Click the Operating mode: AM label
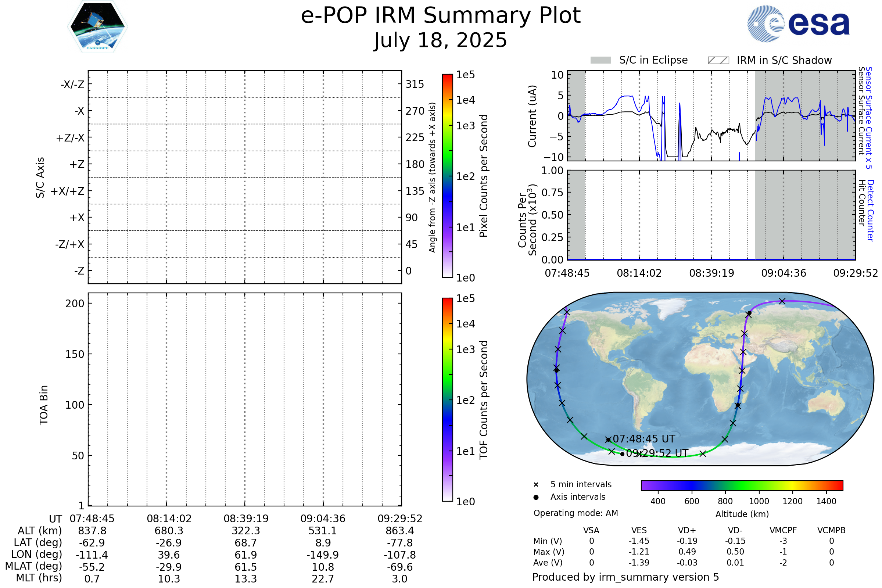Image resolution: width=882 pixels, height=588 pixels. (576, 513)
